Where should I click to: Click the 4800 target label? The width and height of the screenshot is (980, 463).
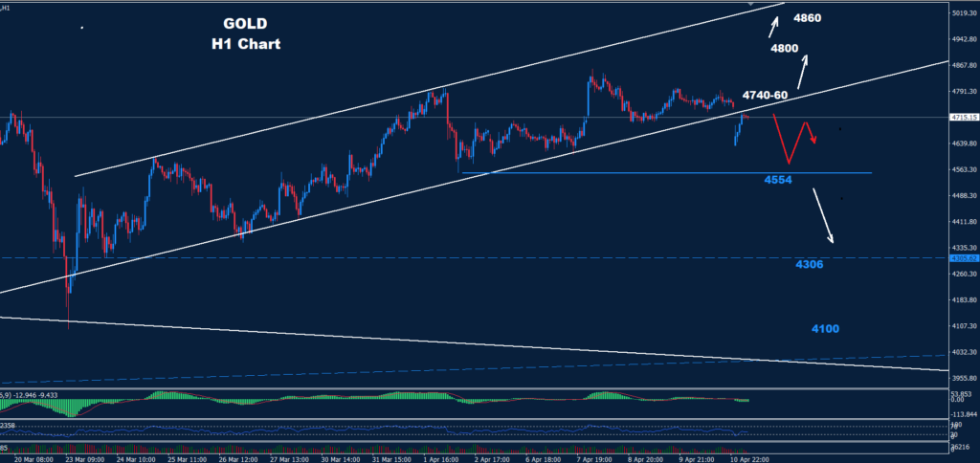785,48
